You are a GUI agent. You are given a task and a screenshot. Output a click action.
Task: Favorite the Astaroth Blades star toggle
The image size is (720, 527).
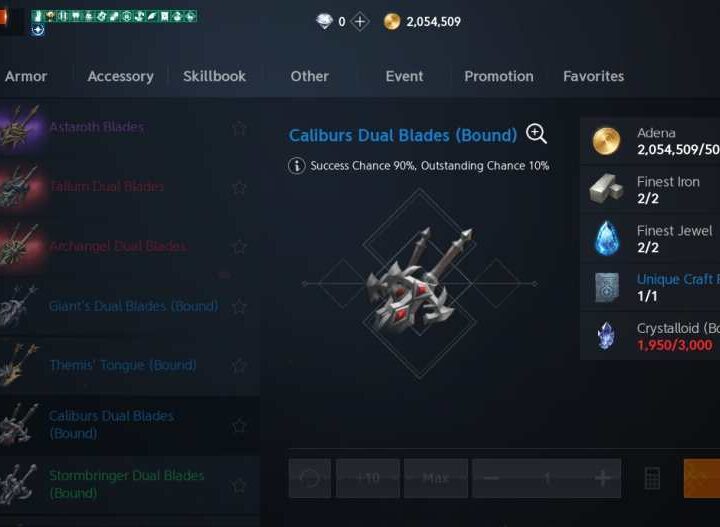pyautogui.click(x=239, y=128)
